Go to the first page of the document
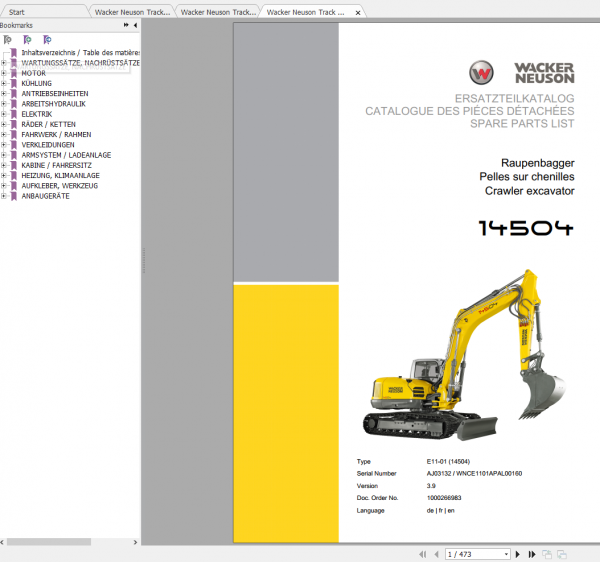This screenshot has width=600, height=562. [x=423, y=554]
